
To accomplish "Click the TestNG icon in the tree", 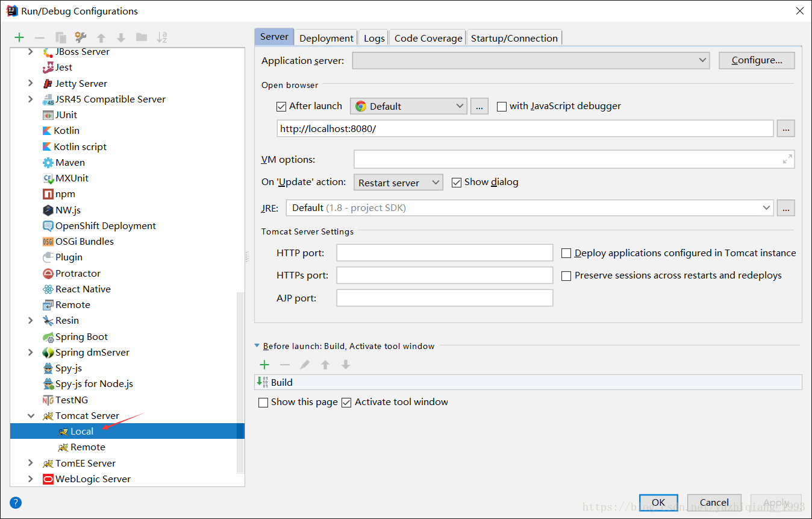I will (x=48, y=400).
